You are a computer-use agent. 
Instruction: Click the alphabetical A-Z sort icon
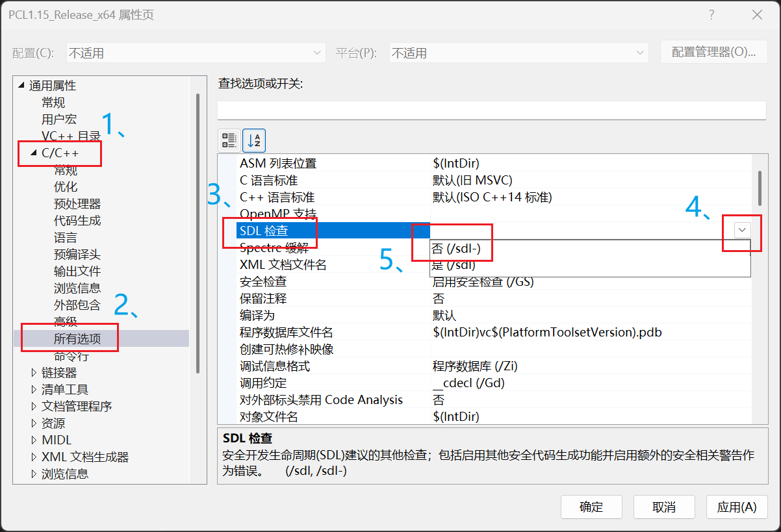click(x=254, y=140)
